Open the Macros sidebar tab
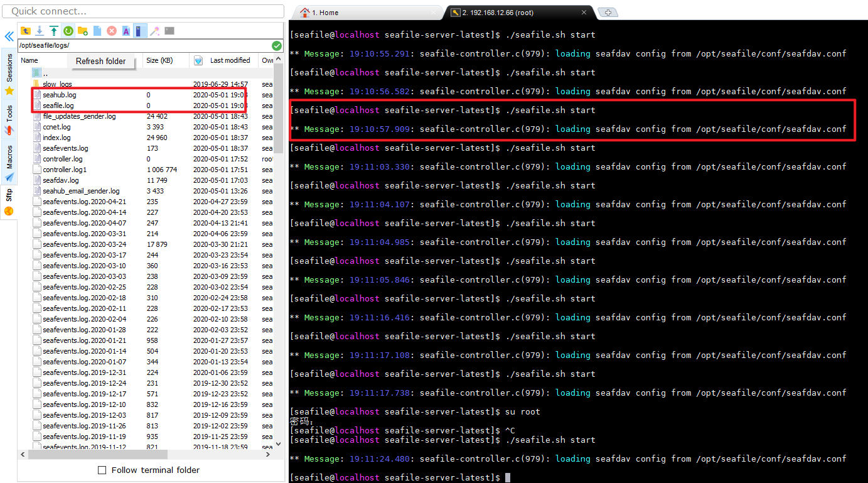868x483 pixels. (9, 161)
